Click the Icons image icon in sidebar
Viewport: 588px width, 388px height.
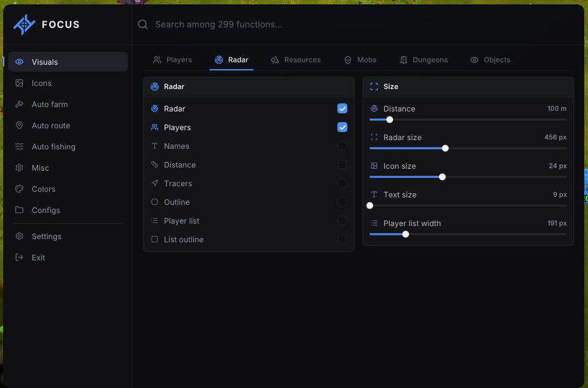tap(19, 83)
